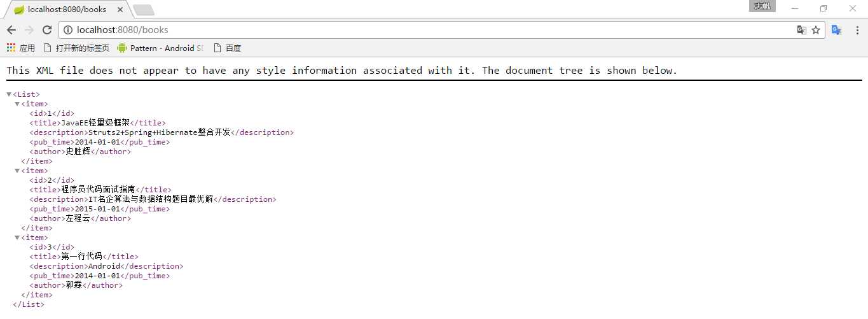Close the Chrome window
This screenshot has height=319, width=868.
pyautogui.click(x=853, y=8)
